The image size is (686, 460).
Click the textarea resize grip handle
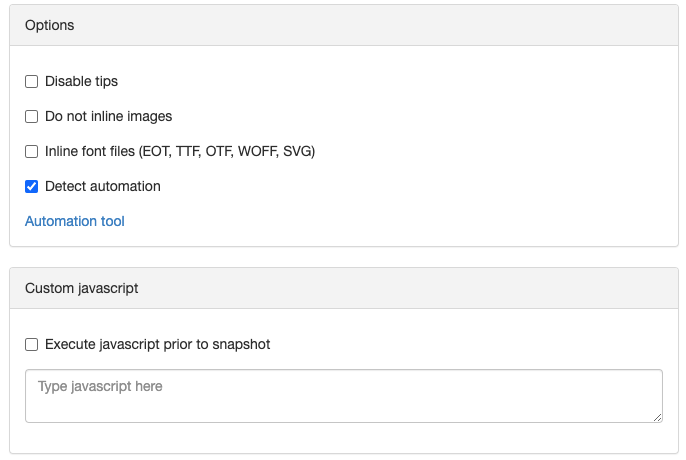click(657, 418)
